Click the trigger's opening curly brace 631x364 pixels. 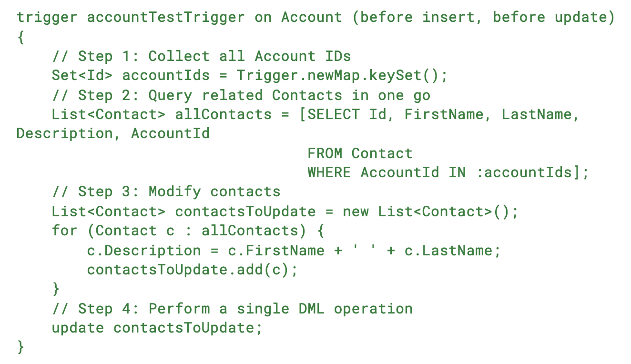point(20,37)
